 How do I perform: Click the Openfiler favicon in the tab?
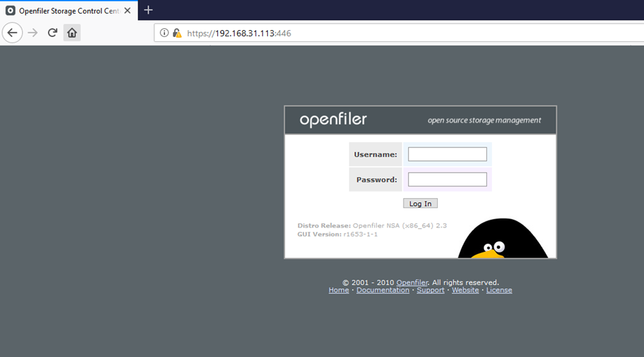[10, 11]
